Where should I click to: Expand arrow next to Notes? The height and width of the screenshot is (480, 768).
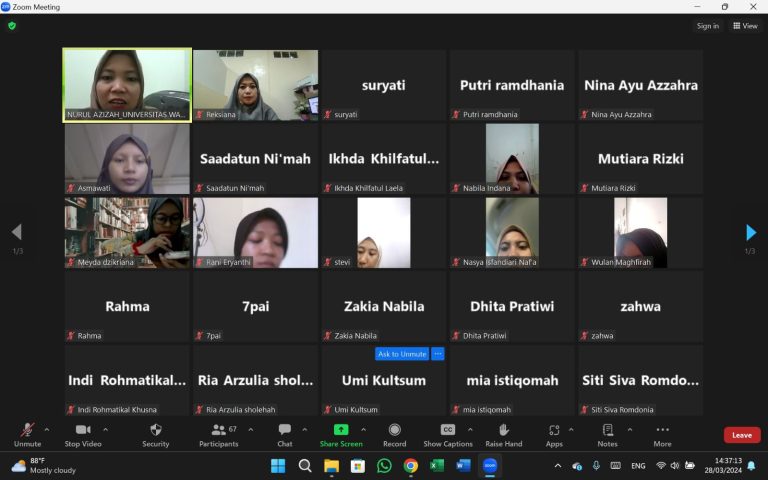click(x=630, y=430)
